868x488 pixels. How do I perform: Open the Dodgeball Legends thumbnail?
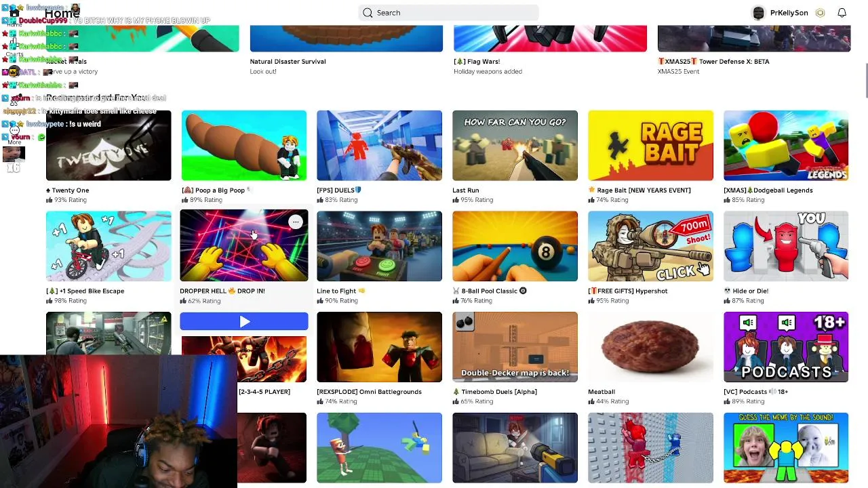786,146
